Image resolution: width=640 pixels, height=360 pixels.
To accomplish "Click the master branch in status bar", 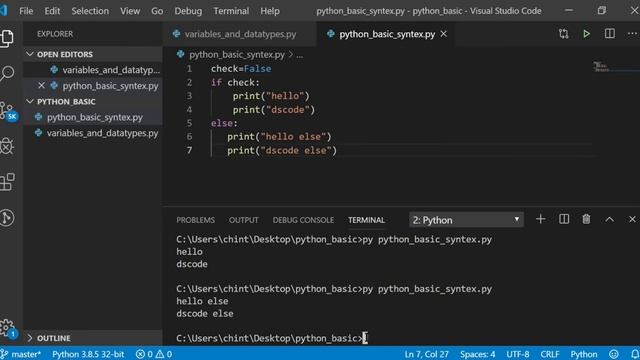I will [x=21, y=354].
